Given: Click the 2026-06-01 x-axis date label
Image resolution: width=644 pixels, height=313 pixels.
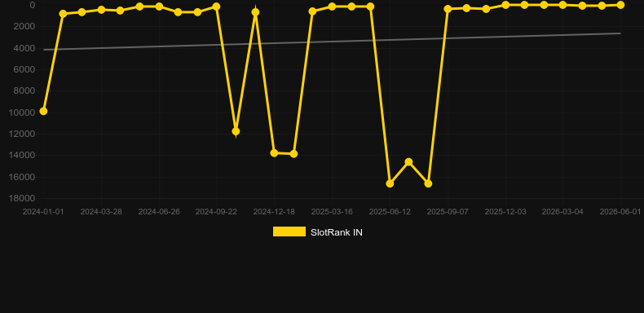Looking at the screenshot, I should pos(620,212).
